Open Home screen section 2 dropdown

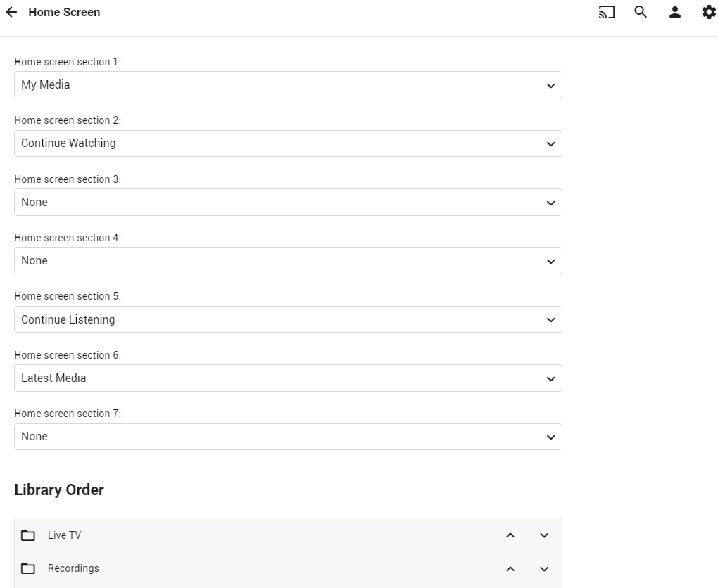[288, 143]
